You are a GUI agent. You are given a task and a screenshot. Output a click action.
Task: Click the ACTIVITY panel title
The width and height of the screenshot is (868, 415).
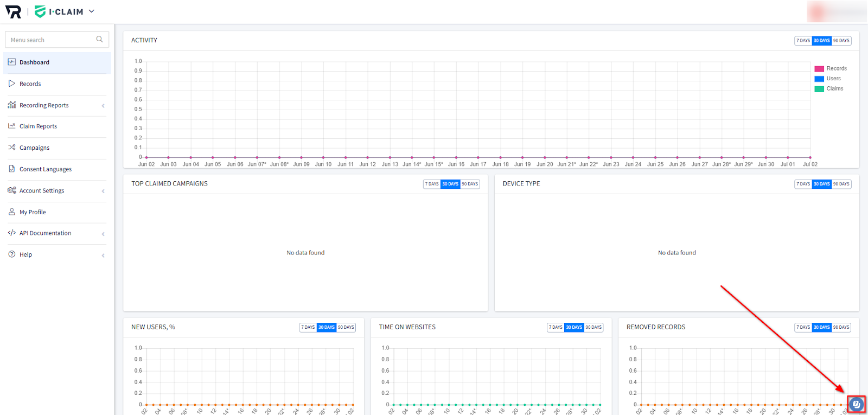point(144,40)
